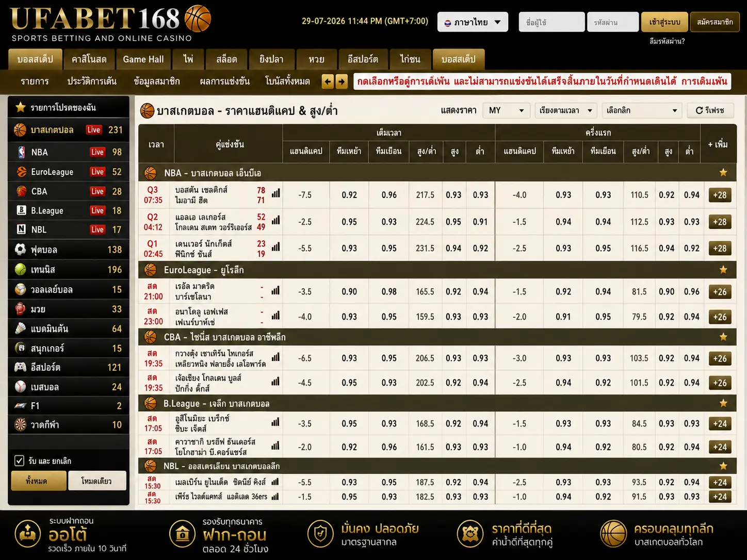Select full-time 0.92 home odds for Celtics

click(x=349, y=195)
